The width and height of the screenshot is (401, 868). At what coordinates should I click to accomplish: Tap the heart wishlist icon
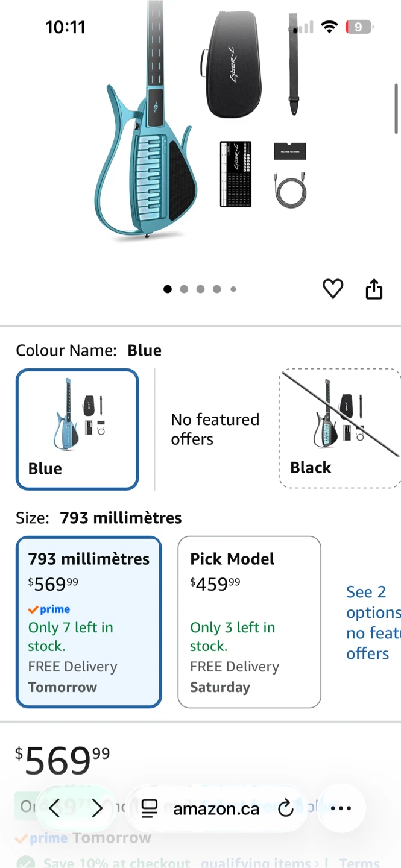point(333,289)
